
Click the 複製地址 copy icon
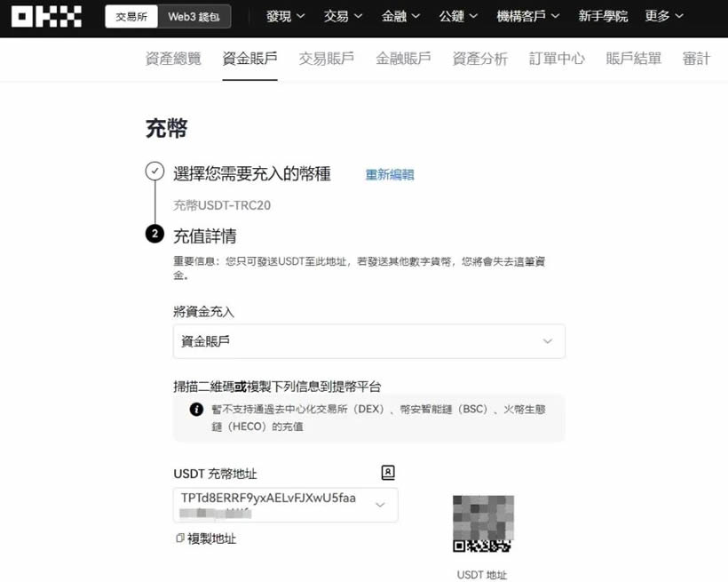179,538
